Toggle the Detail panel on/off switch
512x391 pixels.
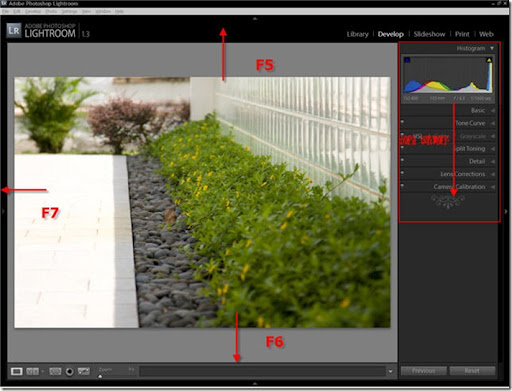(402, 160)
